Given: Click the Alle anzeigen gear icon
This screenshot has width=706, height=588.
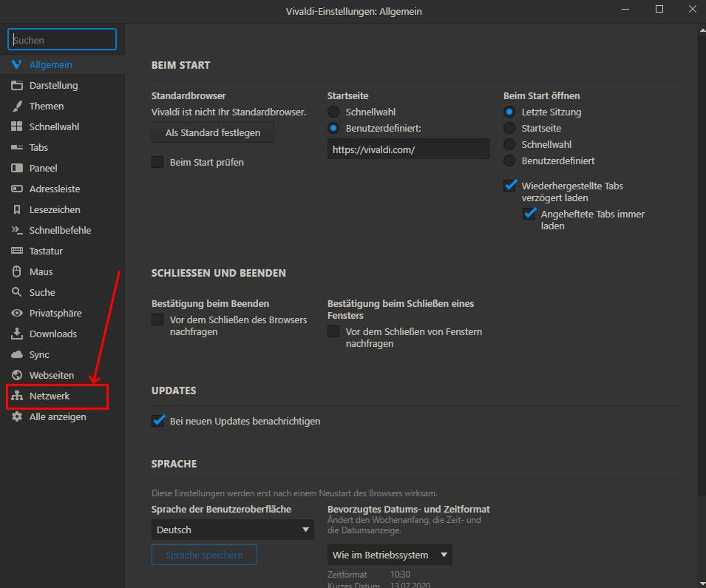Looking at the screenshot, I should pos(17,416).
